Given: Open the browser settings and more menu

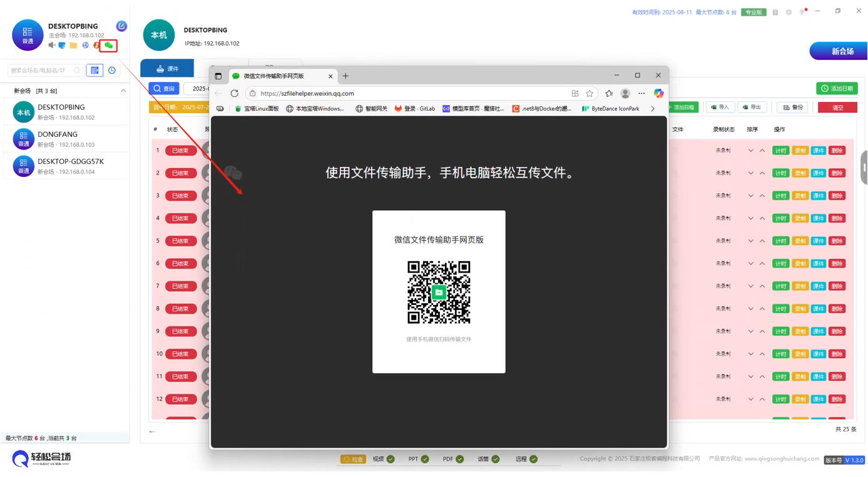Looking at the screenshot, I should [641, 93].
